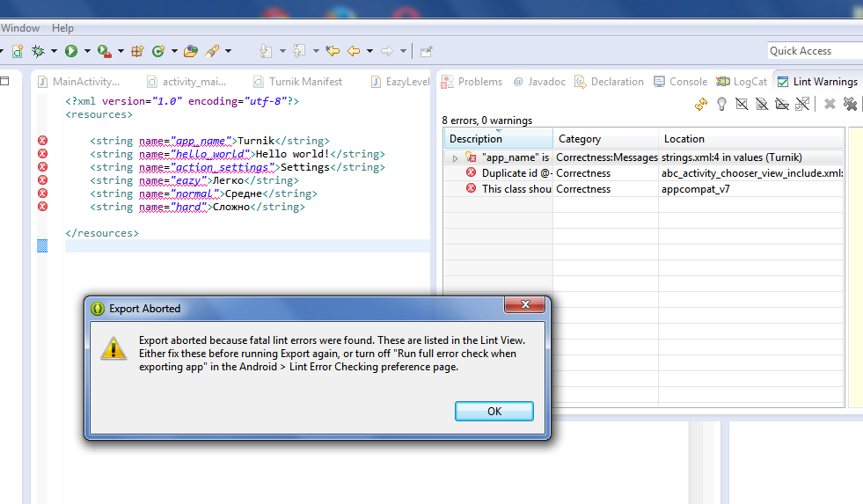Click the Debug bug icon
This screenshot has height=504, width=863.
point(38,51)
